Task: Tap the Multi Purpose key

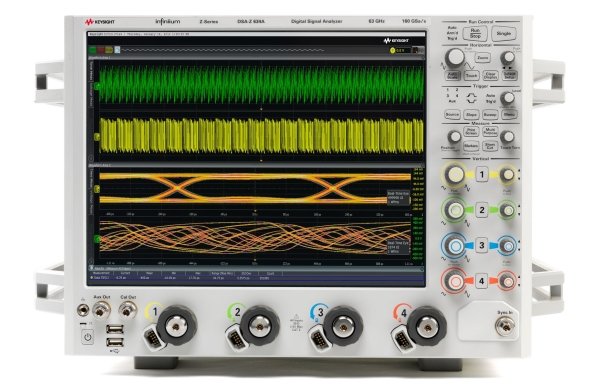Action: point(490,132)
